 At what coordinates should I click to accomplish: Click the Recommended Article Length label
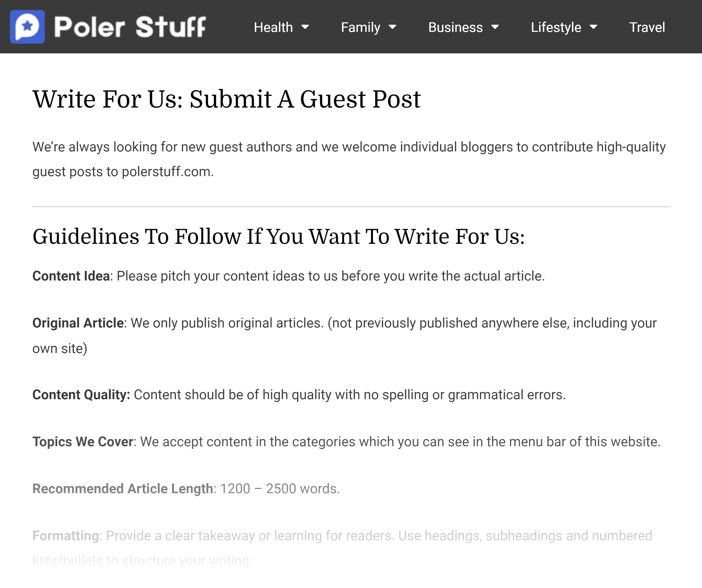point(123,489)
